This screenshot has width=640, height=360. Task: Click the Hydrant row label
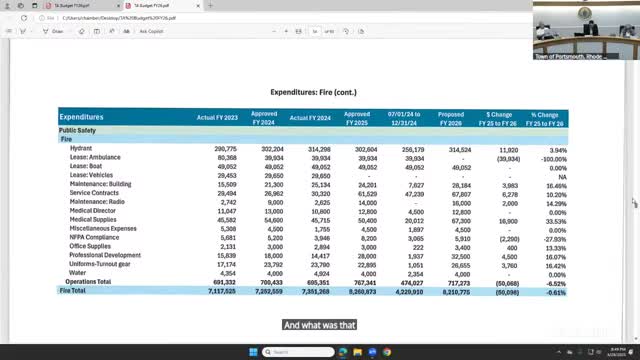pos(81,148)
